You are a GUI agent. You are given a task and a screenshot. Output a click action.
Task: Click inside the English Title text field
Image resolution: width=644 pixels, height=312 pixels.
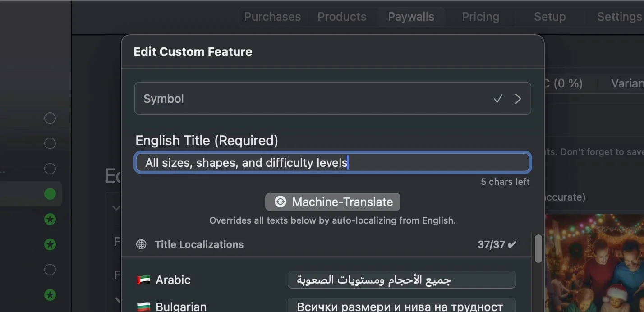point(332,162)
